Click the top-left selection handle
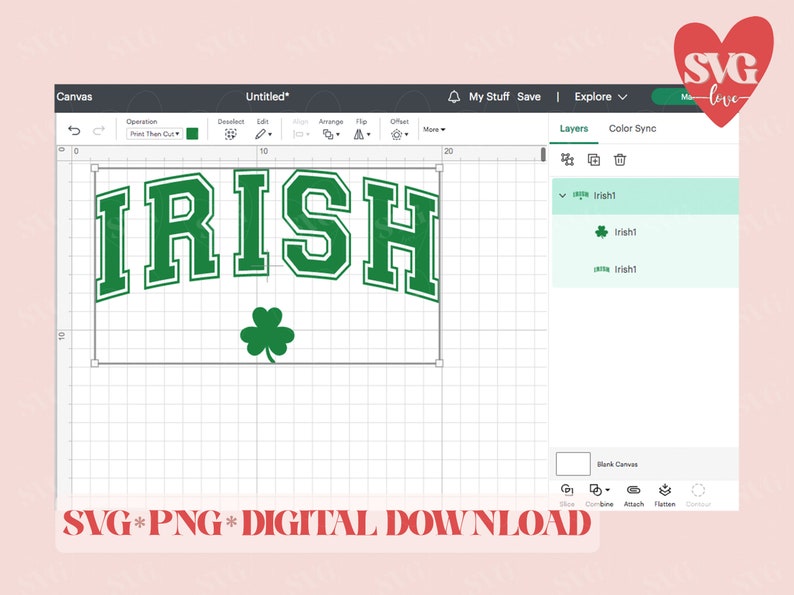 tap(94, 168)
